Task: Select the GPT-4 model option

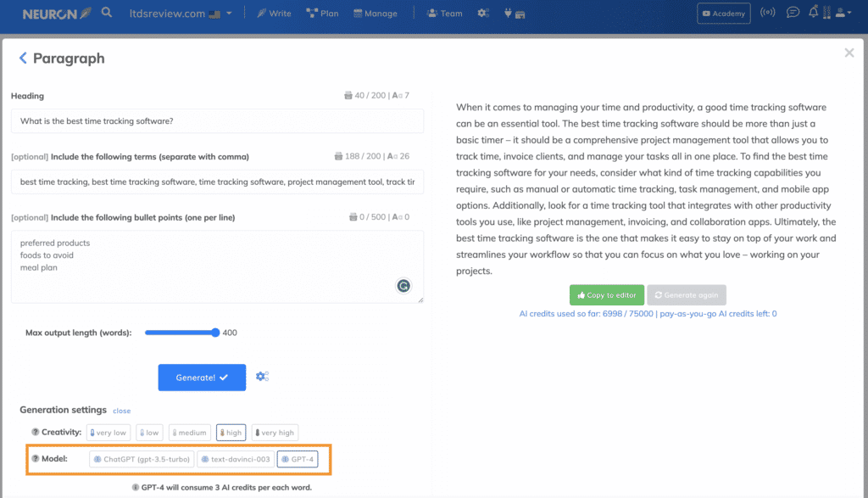Action: (297, 459)
